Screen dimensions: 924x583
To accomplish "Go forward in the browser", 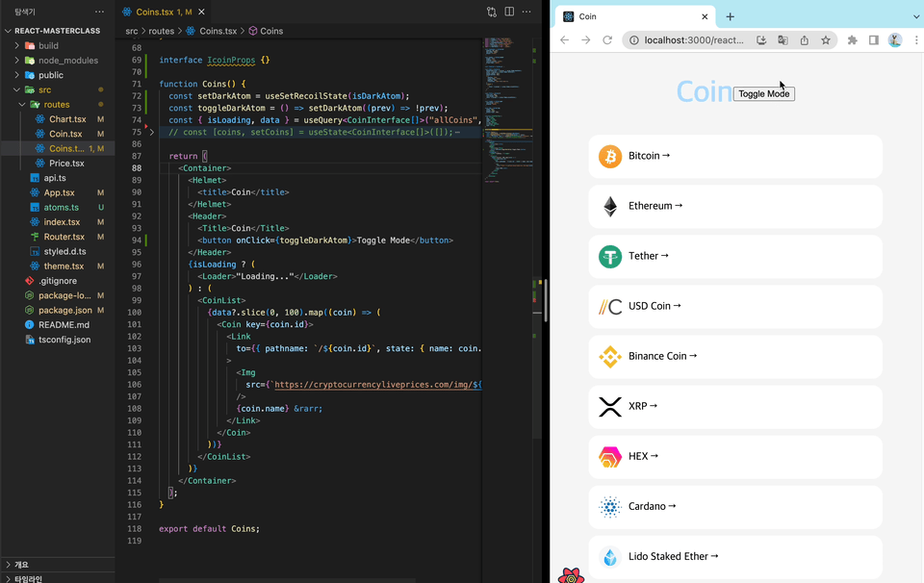I will pos(586,40).
